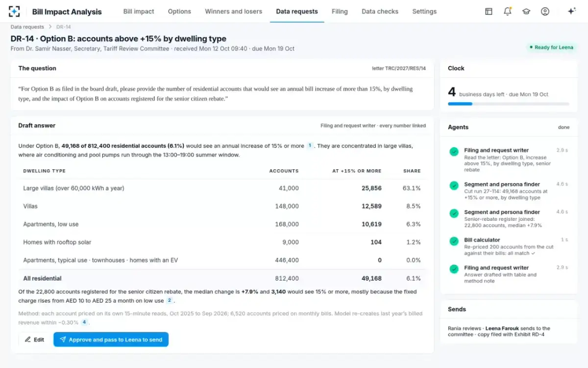Viewport: 588px width, 368px height.
Task: Click the 63.1% share cell
Action: (412, 188)
